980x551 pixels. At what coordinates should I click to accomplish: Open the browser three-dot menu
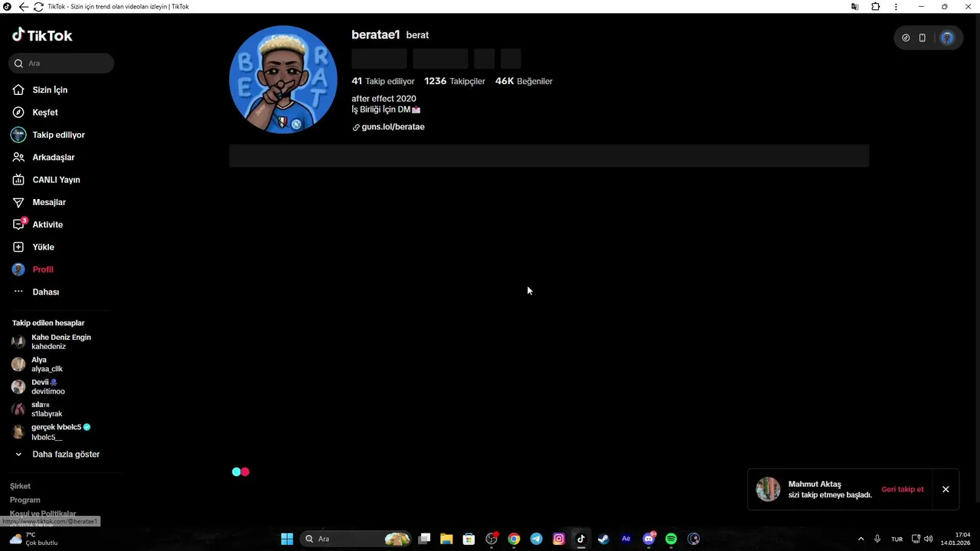(896, 7)
